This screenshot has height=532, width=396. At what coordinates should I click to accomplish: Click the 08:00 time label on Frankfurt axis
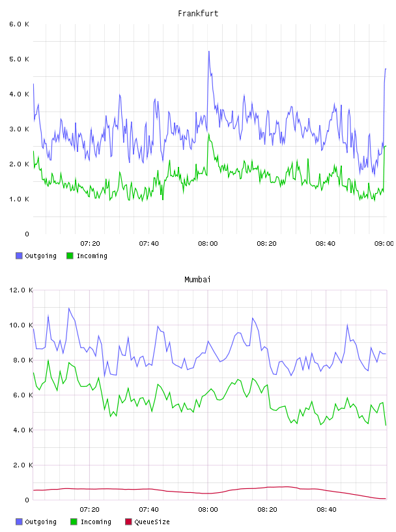tap(208, 244)
